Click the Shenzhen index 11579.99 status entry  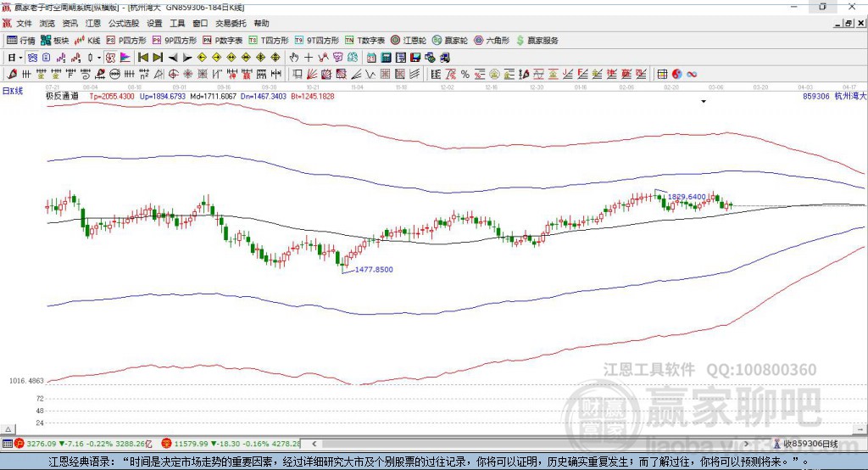[x=231, y=444]
